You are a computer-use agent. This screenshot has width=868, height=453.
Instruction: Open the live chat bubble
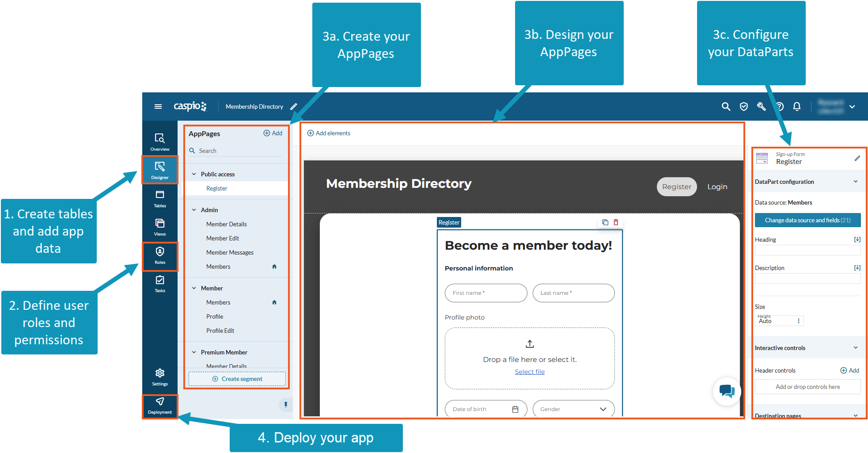(x=727, y=391)
